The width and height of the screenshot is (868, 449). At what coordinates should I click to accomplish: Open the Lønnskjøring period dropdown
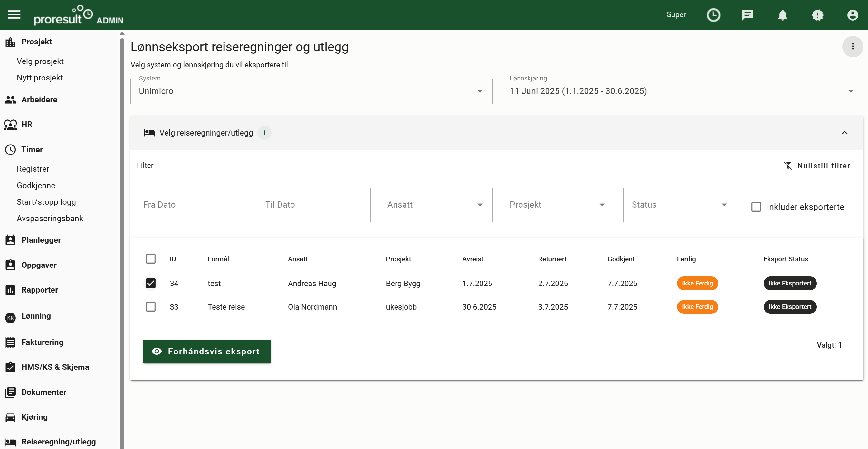coord(682,91)
